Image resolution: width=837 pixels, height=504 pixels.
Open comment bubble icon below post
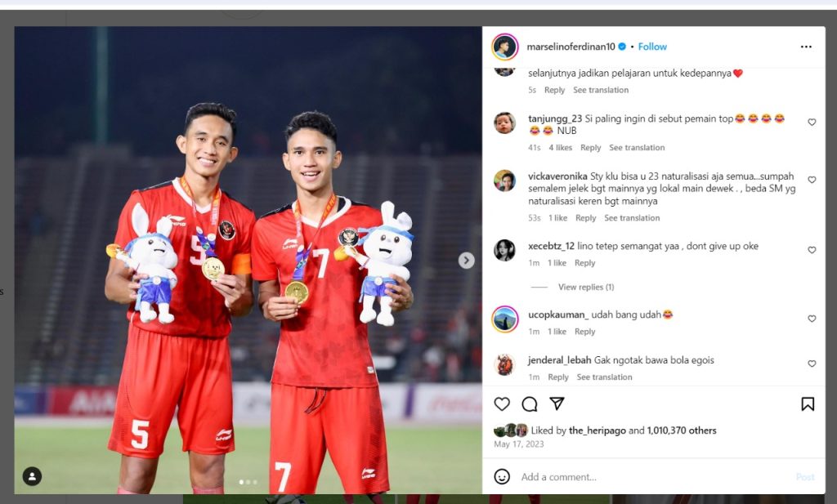(530, 404)
